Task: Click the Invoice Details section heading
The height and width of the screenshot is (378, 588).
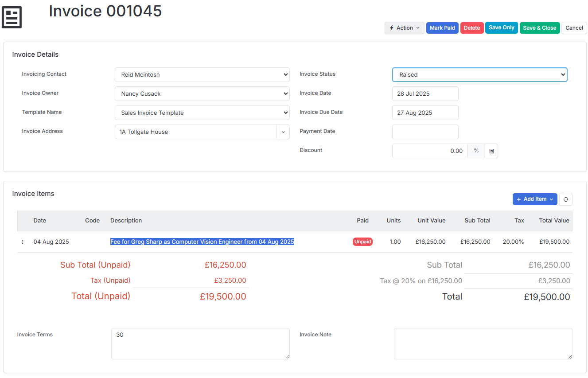Action: [35, 55]
